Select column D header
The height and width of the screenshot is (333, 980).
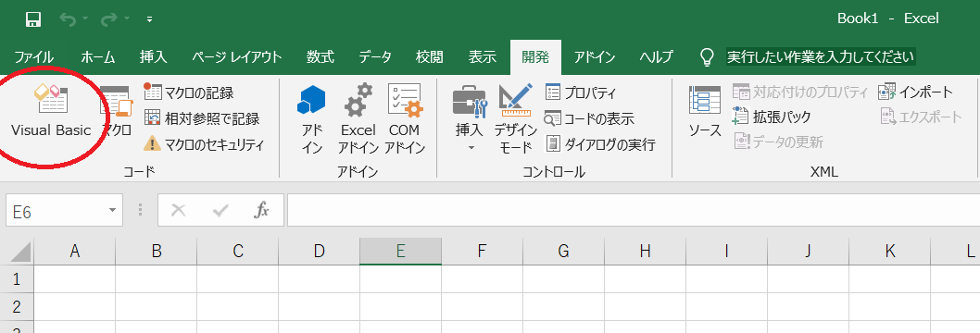coord(320,252)
